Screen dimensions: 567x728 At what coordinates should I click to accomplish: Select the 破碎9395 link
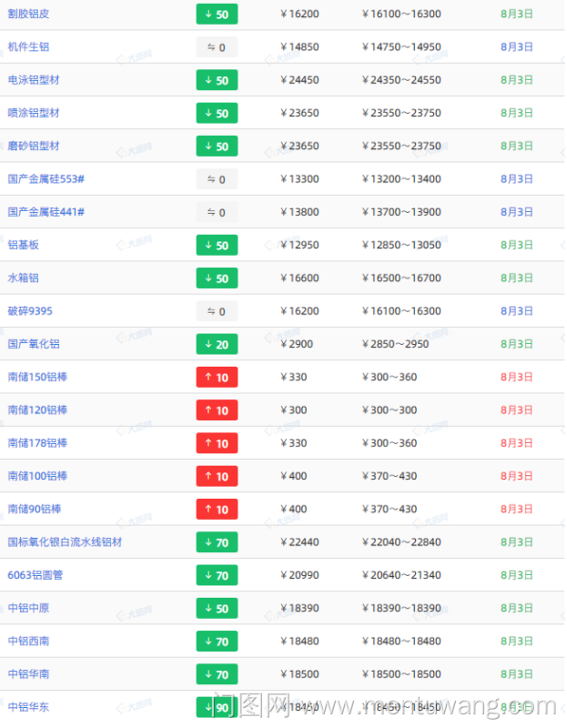pyautogui.click(x=30, y=311)
